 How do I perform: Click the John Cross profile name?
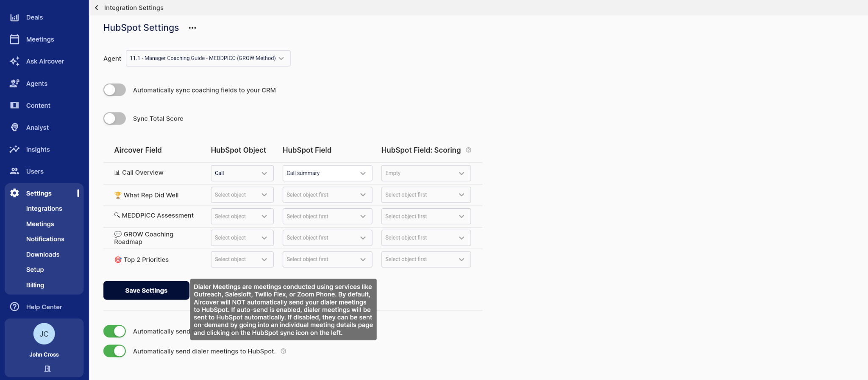point(44,355)
